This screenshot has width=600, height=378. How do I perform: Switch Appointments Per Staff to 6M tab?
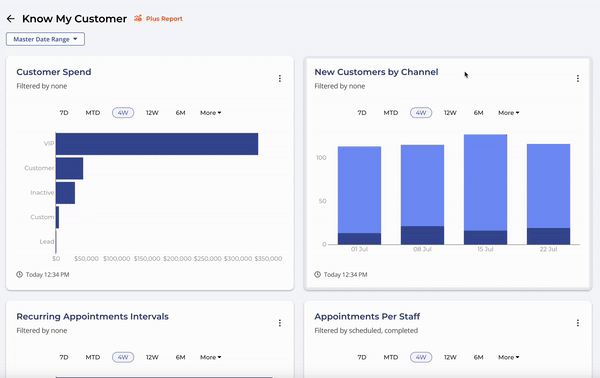tap(478, 357)
